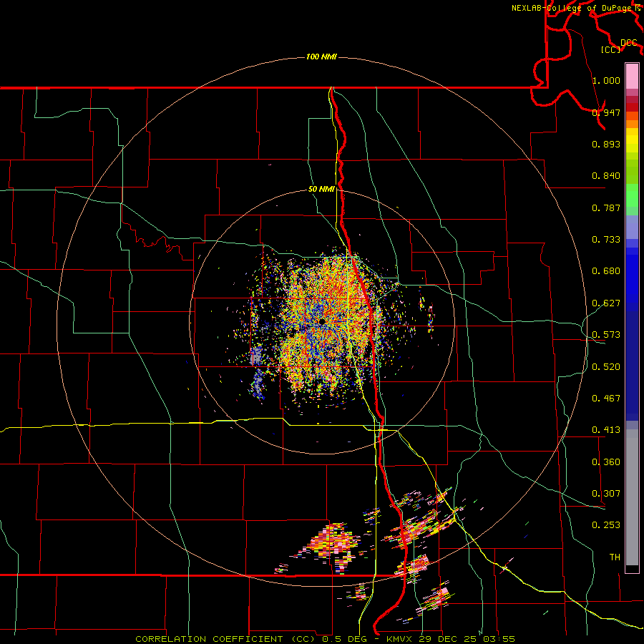Image resolution: width=644 pixels, height=644 pixels.
Task: Pick the gray segment of the color bar
Action: 632,497
